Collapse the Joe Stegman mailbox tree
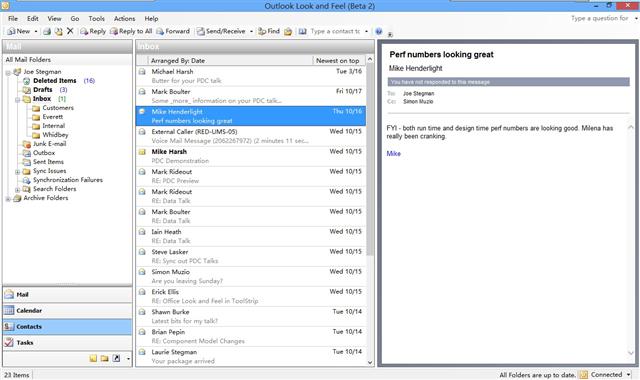Viewport: 640px width, 380px height. click(8, 73)
